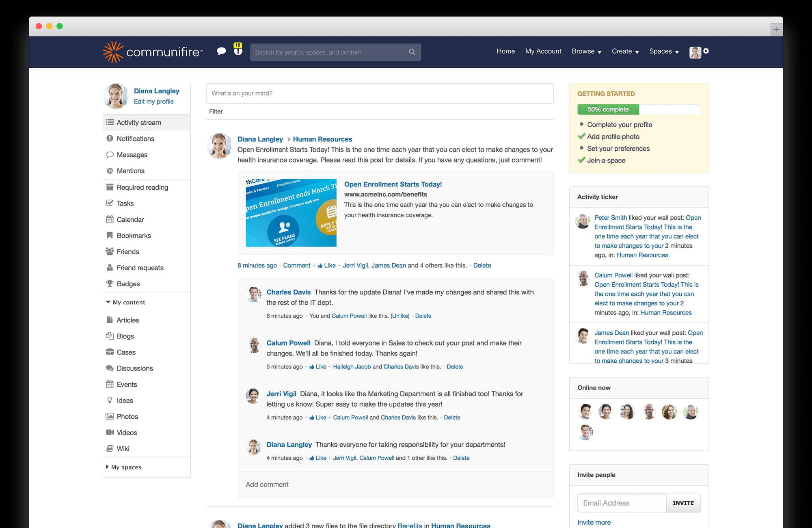Click the Required reading archive icon
Image resolution: width=812 pixels, height=528 pixels.
110,187
